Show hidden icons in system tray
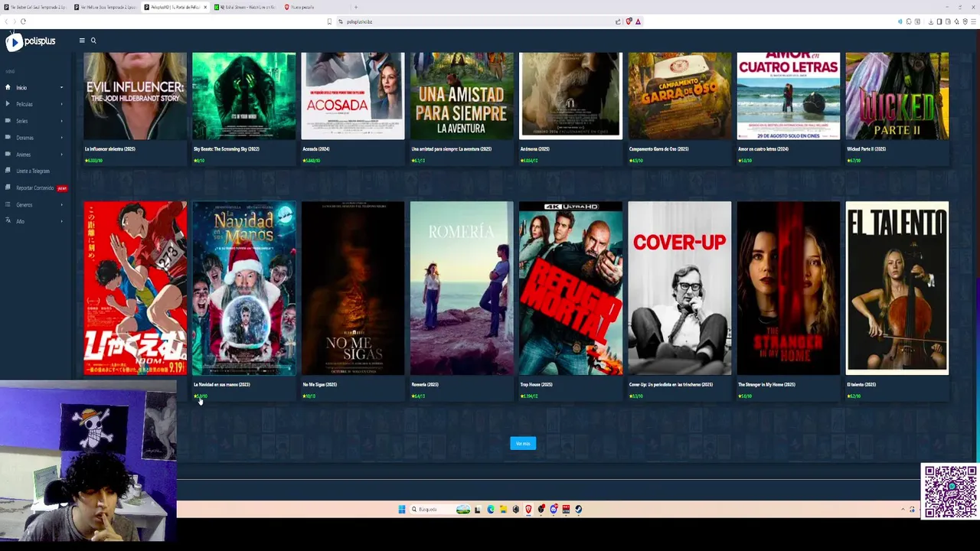 (x=903, y=509)
